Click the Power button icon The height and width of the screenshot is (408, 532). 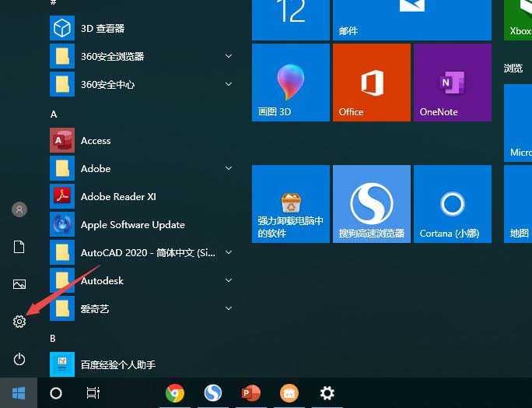[19, 359]
